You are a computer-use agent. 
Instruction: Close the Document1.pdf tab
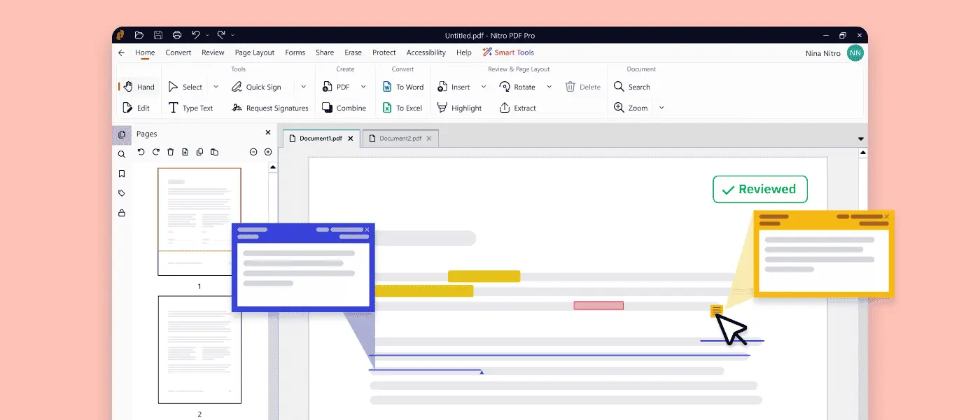tap(351, 139)
